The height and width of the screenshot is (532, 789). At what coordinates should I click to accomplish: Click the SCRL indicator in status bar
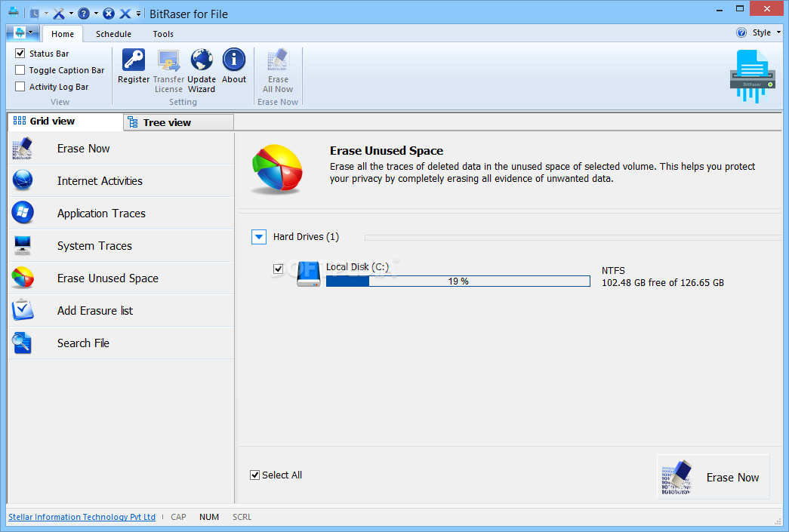pyautogui.click(x=242, y=517)
